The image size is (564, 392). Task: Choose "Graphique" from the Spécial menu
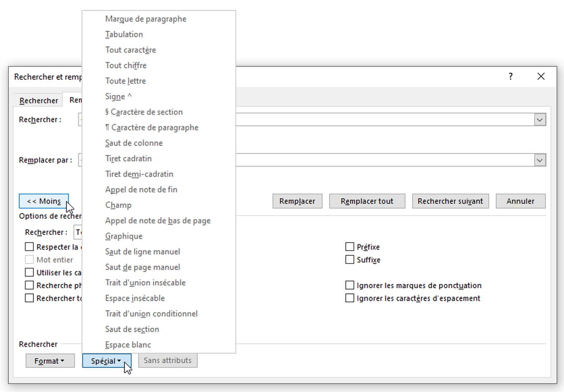coord(124,236)
